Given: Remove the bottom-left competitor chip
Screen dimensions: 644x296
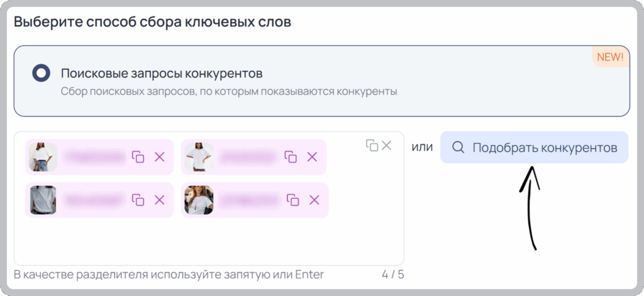Looking at the screenshot, I should (x=159, y=200).
